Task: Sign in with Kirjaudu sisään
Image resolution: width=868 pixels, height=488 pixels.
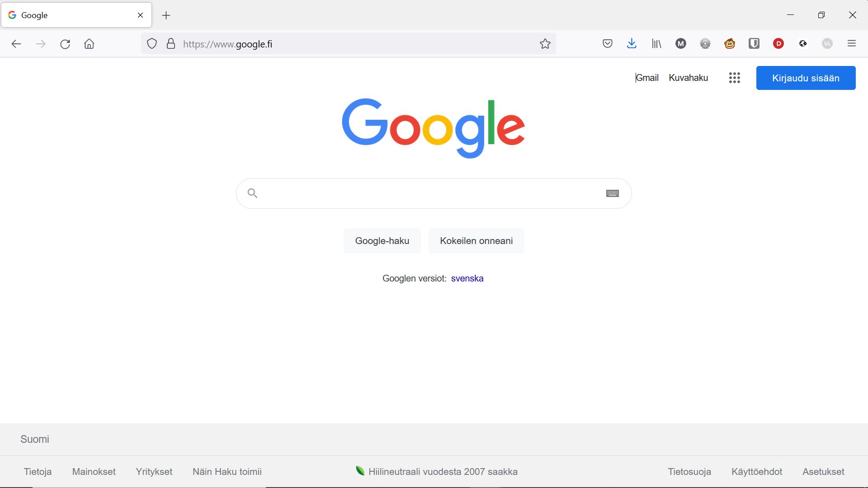Action: click(x=806, y=78)
